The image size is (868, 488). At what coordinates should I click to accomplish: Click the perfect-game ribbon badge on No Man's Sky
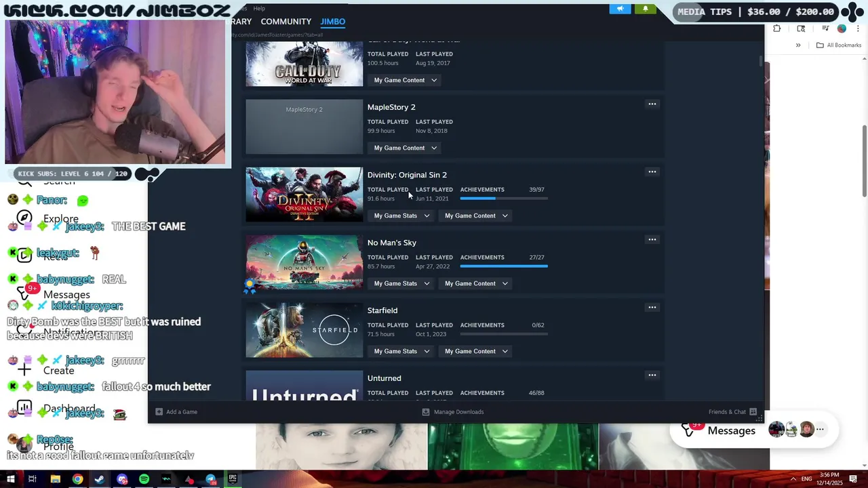250,287
